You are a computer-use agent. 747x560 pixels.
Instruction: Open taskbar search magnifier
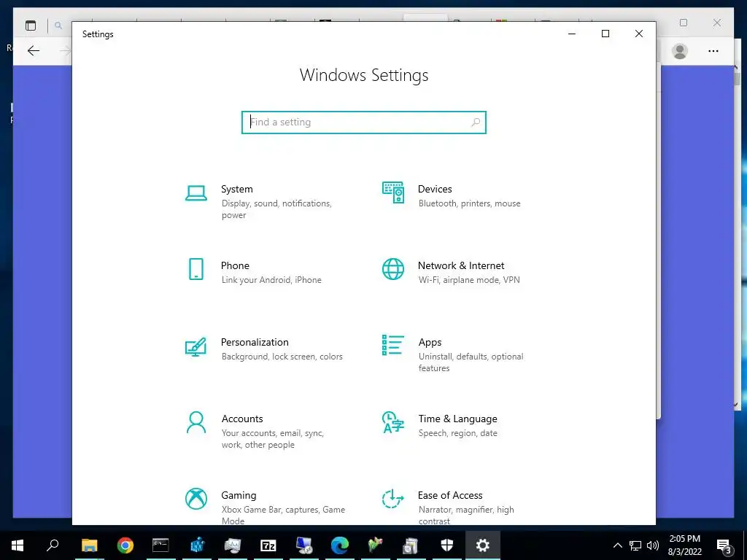pos(53,545)
